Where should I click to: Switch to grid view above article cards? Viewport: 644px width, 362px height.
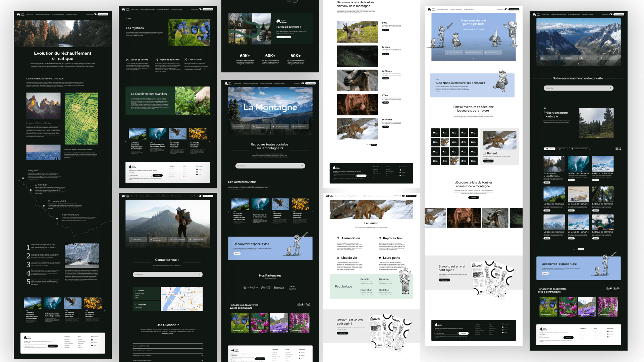(x=620, y=148)
